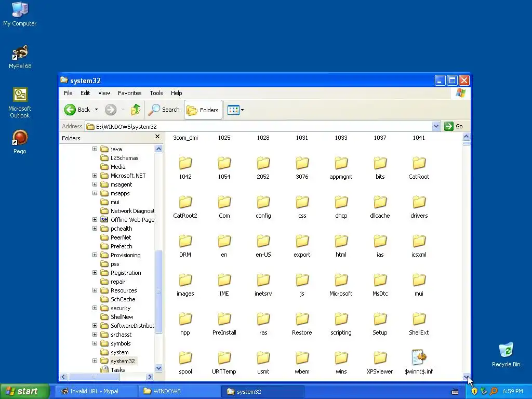Open the File menu
The width and height of the screenshot is (532, 399).
coord(68,93)
